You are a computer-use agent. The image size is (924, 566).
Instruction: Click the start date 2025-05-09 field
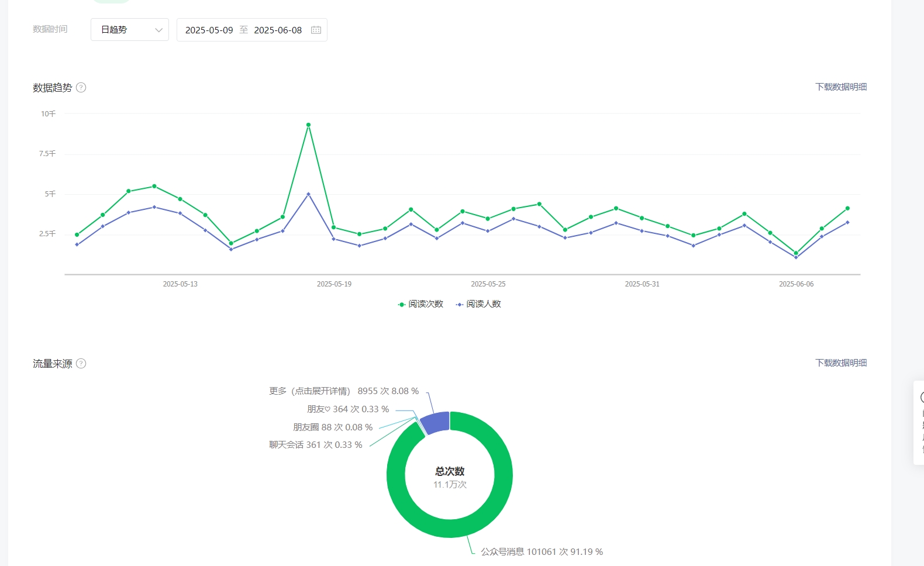pyautogui.click(x=209, y=30)
